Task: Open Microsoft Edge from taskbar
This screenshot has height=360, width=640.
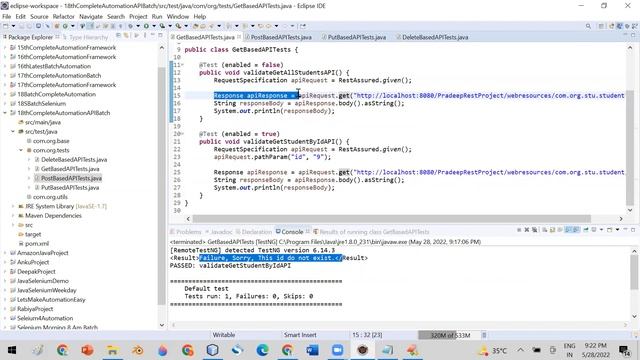Action: [x=262, y=350]
